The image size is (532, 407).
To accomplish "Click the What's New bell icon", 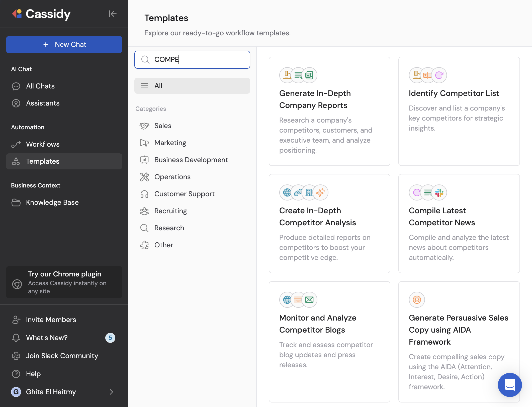I will [16, 338].
